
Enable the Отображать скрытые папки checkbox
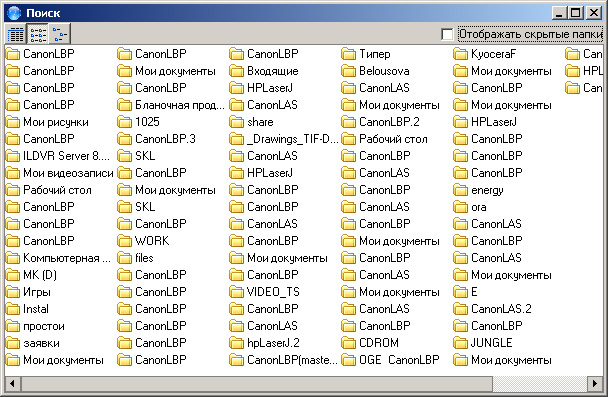point(447,34)
